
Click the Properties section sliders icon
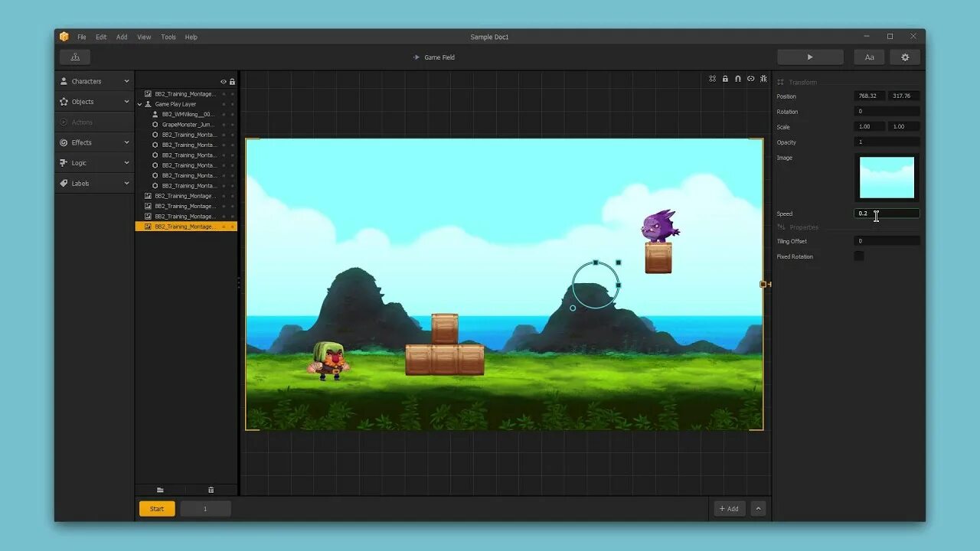781,227
